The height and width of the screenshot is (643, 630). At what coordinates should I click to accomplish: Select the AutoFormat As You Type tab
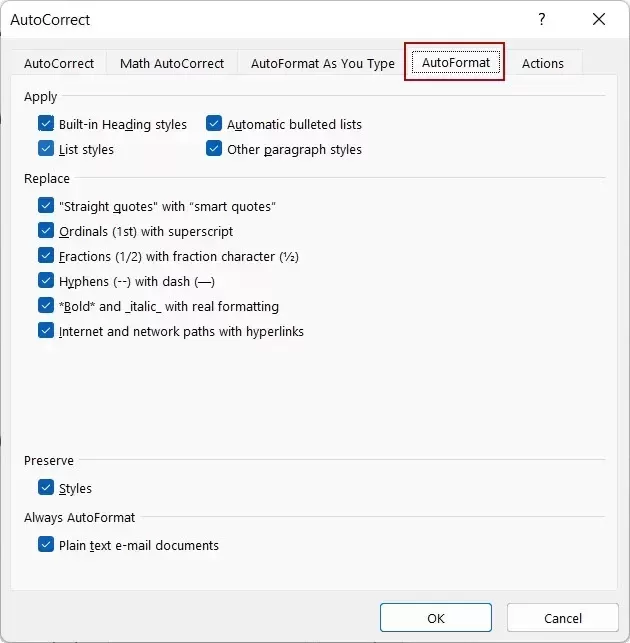(322, 63)
